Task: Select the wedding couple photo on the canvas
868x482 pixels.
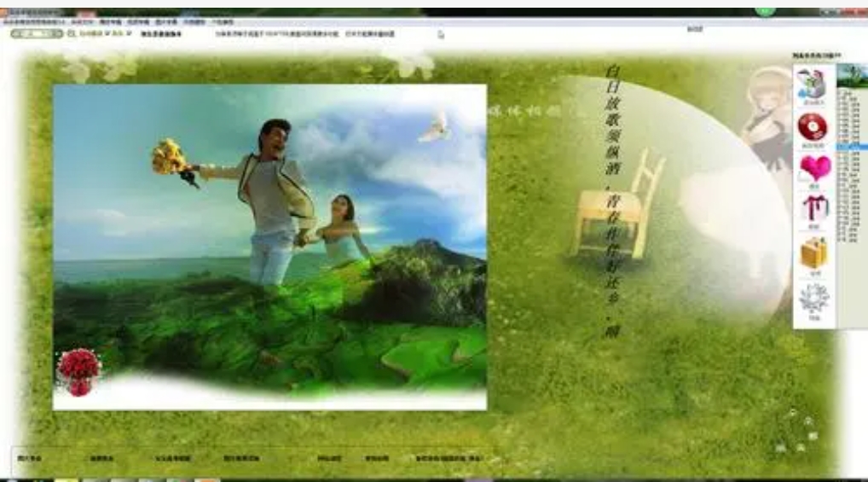Action: pos(269,247)
